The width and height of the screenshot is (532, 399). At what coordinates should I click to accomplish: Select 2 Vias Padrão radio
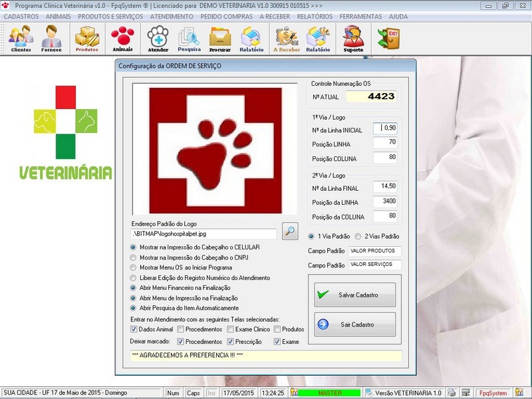[x=358, y=236]
